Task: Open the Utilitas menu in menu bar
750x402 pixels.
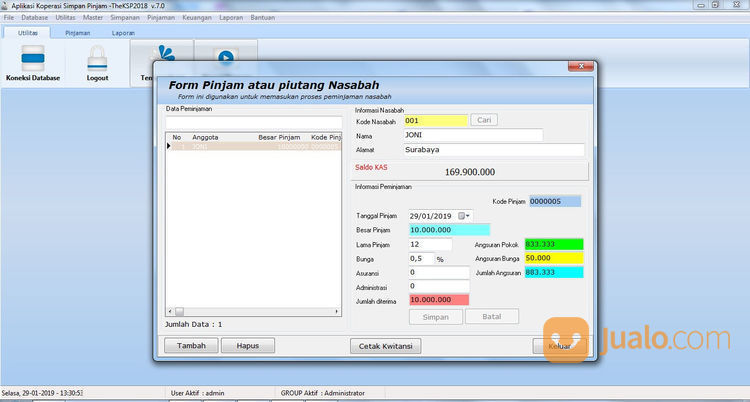Action: (x=66, y=18)
